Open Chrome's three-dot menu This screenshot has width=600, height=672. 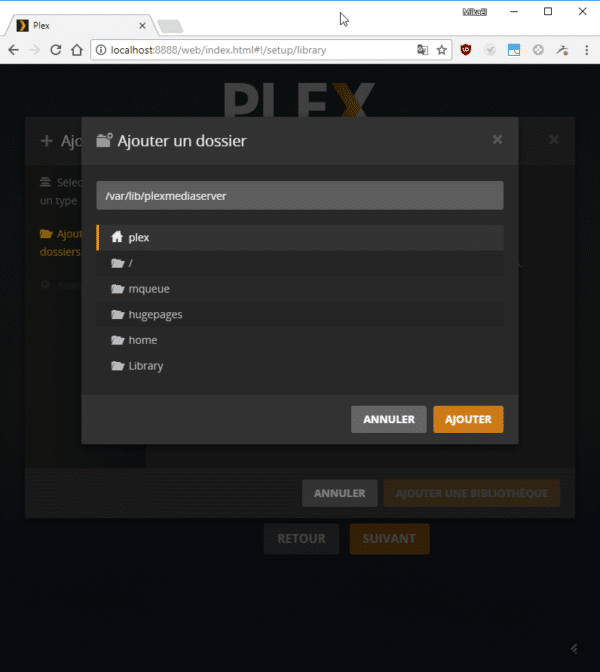[x=587, y=50]
